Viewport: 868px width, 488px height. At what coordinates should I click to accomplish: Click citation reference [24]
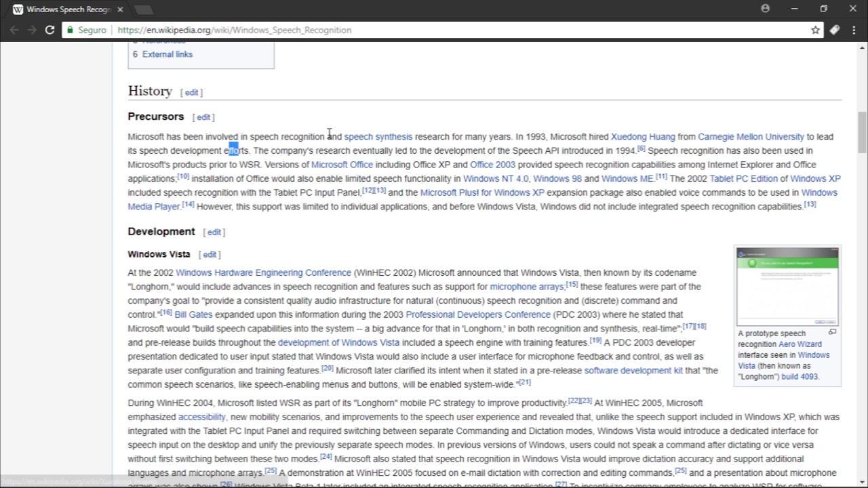coord(325,456)
